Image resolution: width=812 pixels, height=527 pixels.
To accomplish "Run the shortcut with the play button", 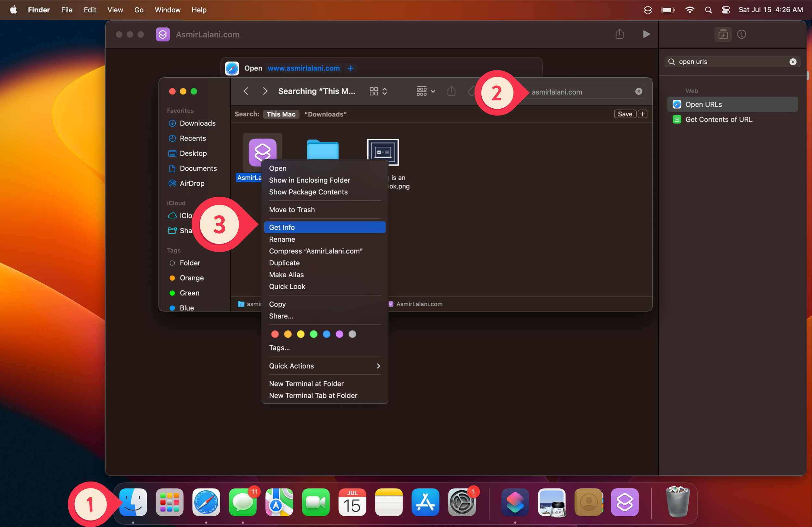I will pyautogui.click(x=646, y=34).
